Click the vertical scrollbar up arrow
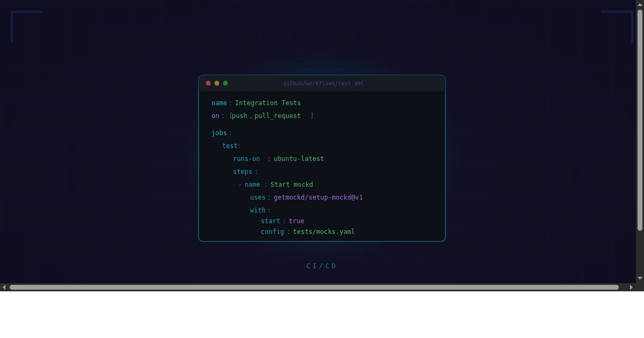This screenshot has width=644, height=338. (640, 4)
